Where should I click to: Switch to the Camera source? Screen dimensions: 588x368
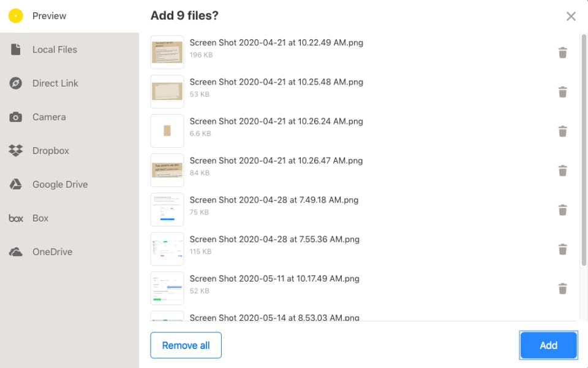[49, 117]
